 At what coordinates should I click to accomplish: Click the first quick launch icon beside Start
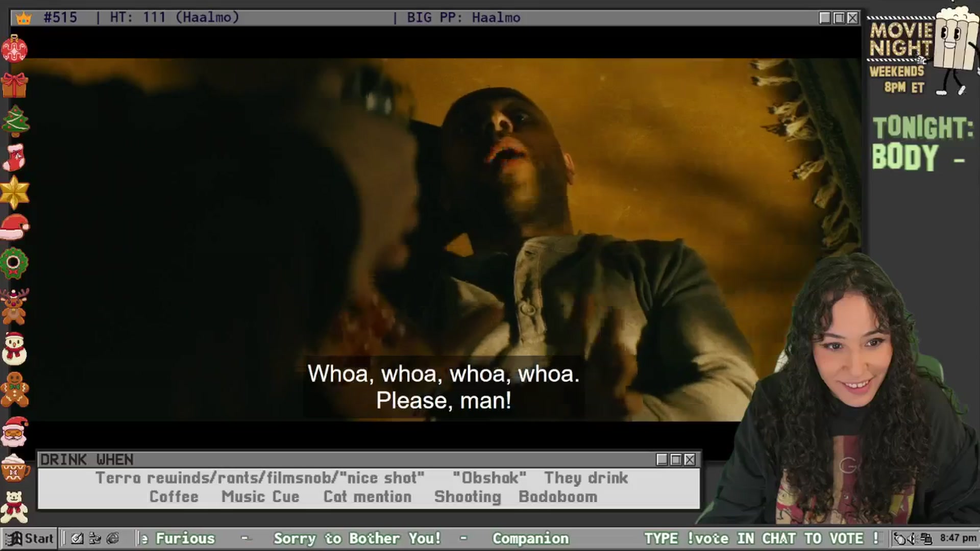pyautogui.click(x=77, y=538)
